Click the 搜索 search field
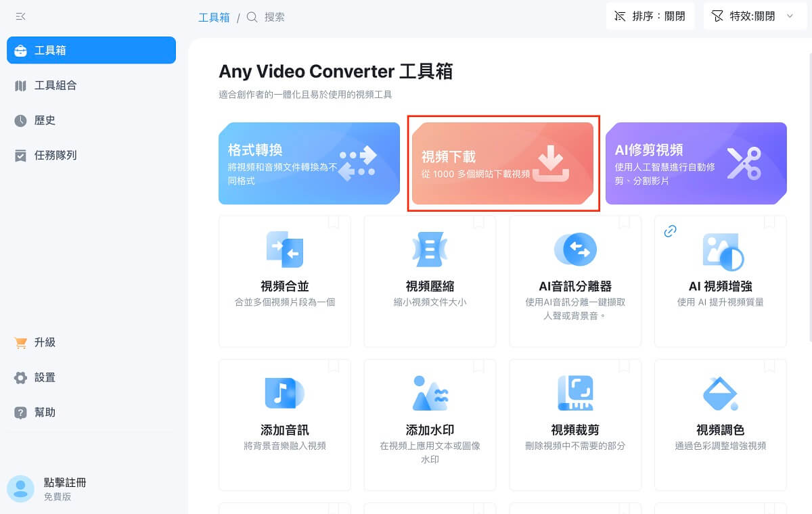The width and height of the screenshot is (812, 514). click(275, 18)
